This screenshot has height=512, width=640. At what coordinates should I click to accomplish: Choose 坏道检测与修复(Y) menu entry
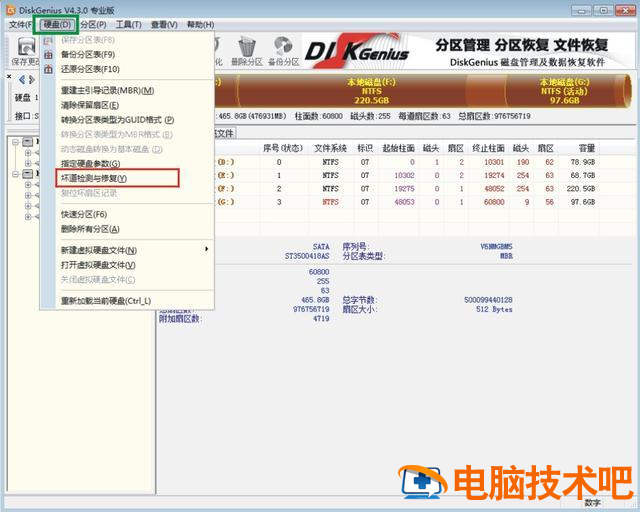(x=94, y=178)
